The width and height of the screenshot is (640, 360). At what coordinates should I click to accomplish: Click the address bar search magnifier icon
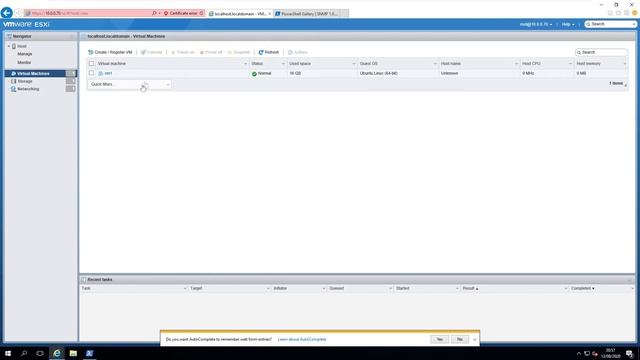point(154,13)
